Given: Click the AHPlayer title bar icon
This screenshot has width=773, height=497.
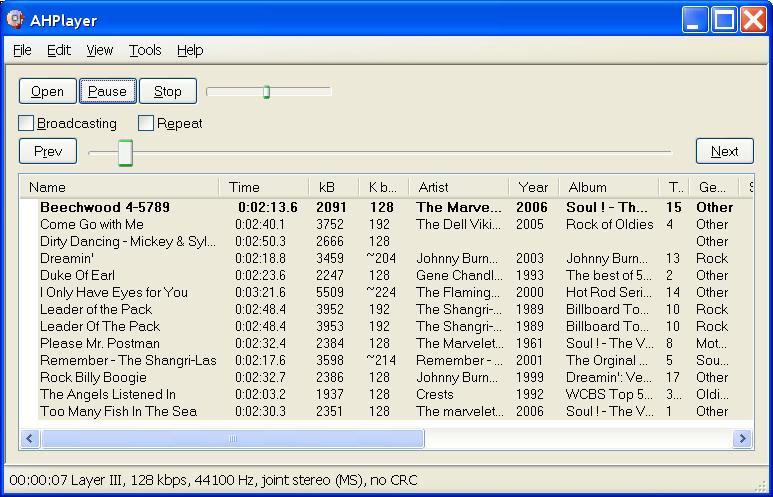Looking at the screenshot, I should pos(16,19).
